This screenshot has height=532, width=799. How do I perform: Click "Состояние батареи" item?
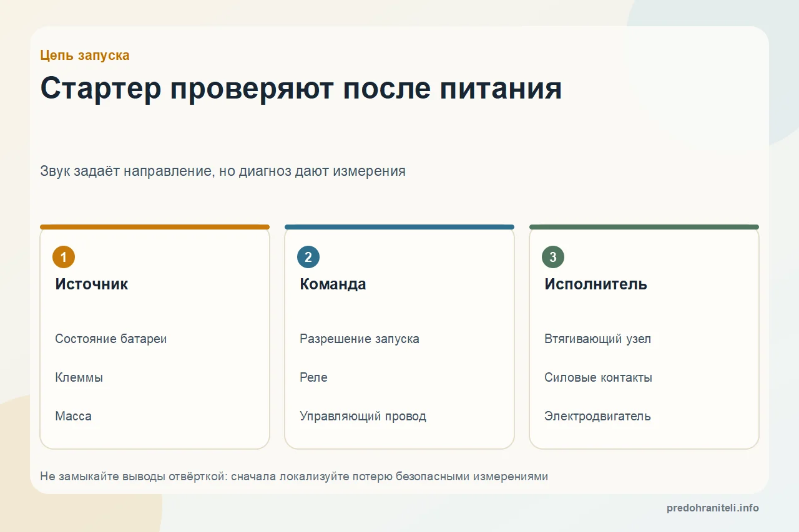(x=111, y=339)
